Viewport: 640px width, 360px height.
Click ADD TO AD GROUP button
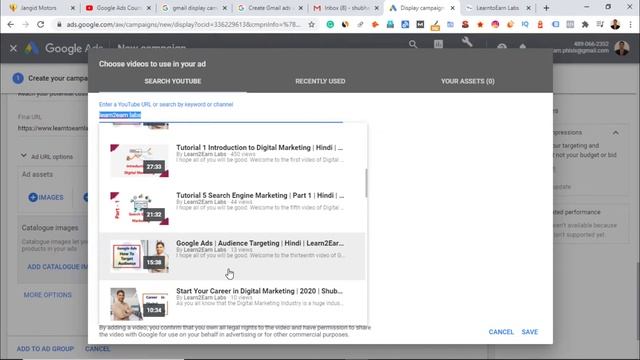point(45,349)
